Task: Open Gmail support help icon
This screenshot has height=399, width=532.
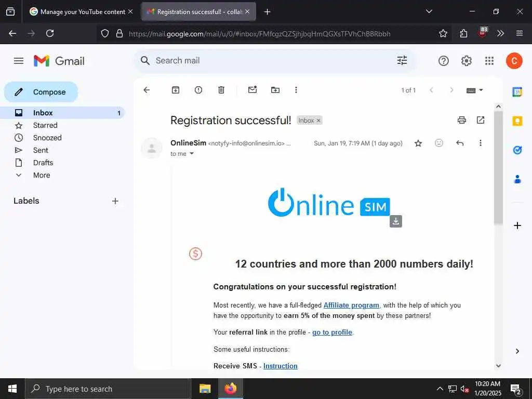Action: point(444,61)
